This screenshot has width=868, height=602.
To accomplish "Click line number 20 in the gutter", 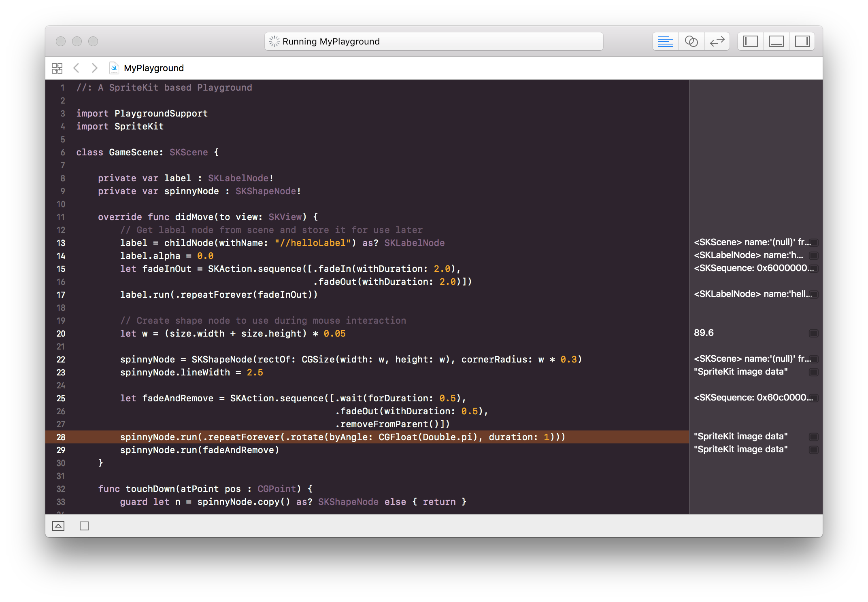I will 61,334.
